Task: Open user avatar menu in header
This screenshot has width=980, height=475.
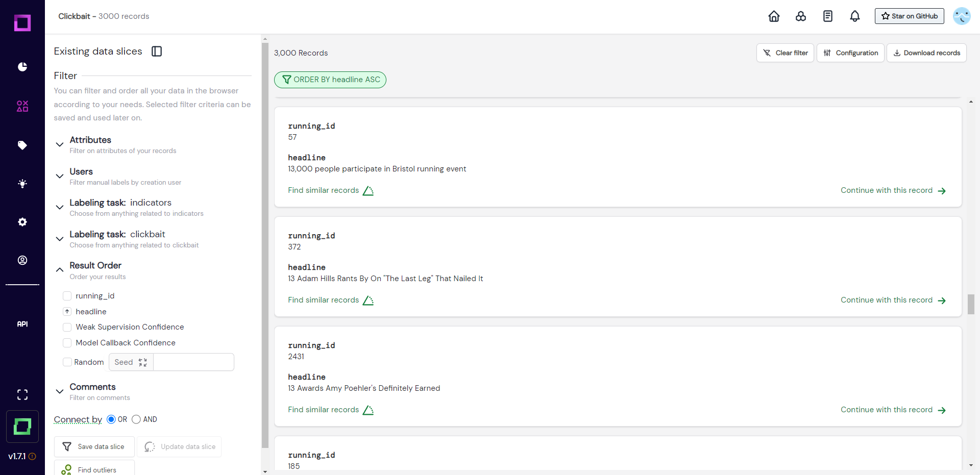Action: (x=962, y=16)
